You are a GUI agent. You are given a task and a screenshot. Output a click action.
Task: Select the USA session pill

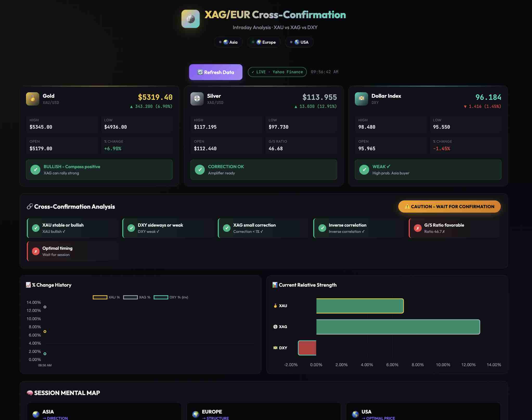[299, 42]
